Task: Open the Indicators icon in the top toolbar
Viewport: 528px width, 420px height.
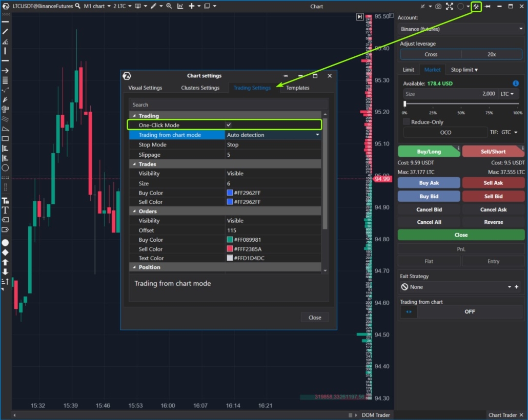Action: pos(181,6)
